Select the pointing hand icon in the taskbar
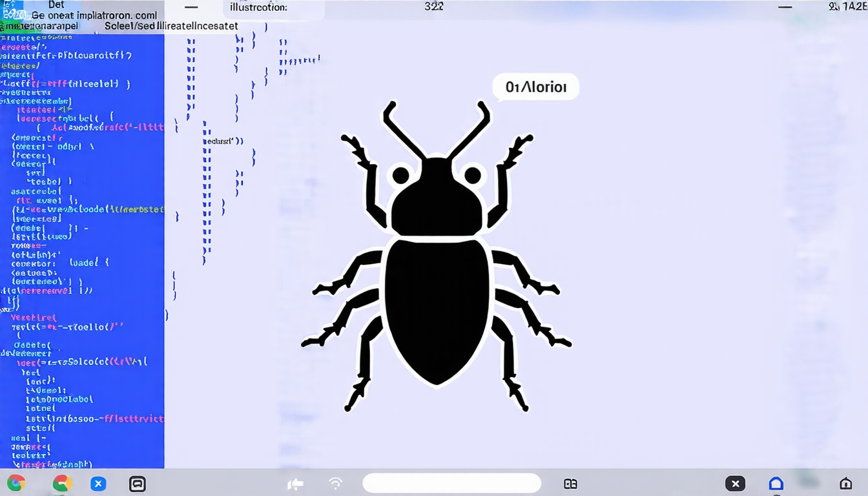The width and height of the screenshot is (868, 496). (x=295, y=484)
